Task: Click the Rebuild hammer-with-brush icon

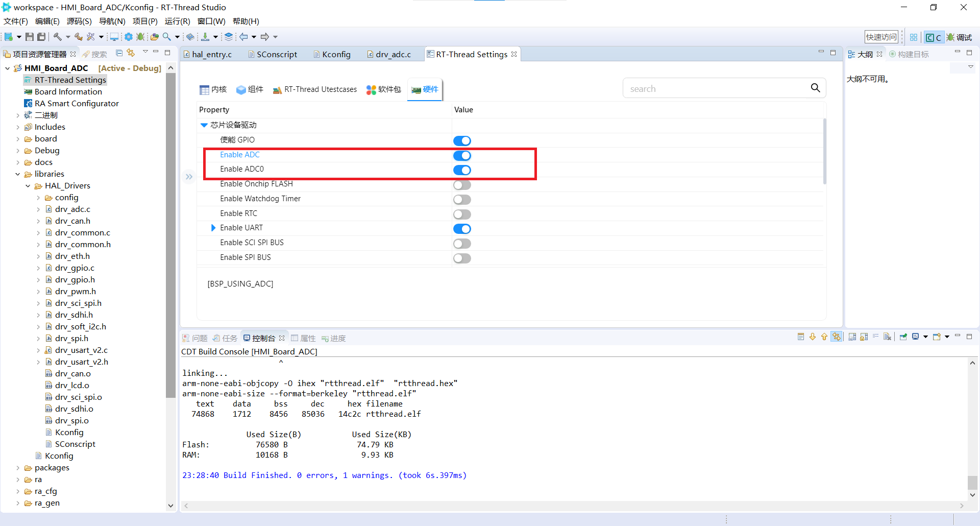Action: coord(79,37)
